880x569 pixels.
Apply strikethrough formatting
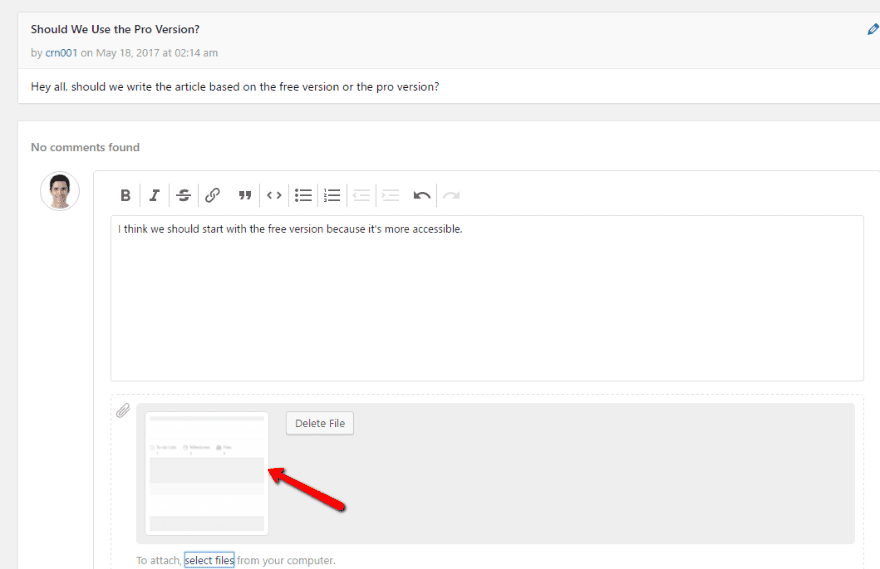click(x=184, y=195)
